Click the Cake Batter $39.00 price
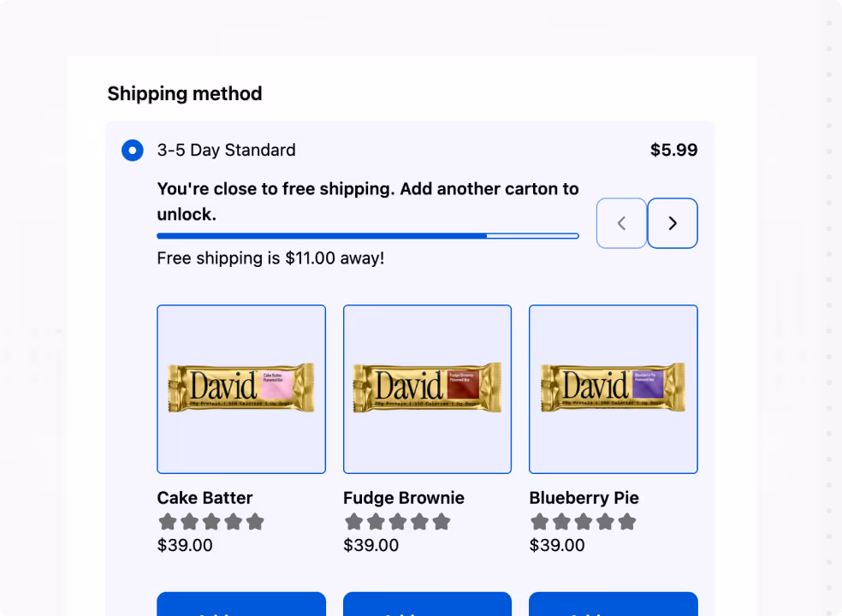The height and width of the screenshot is (616, 842). [185, 545]
